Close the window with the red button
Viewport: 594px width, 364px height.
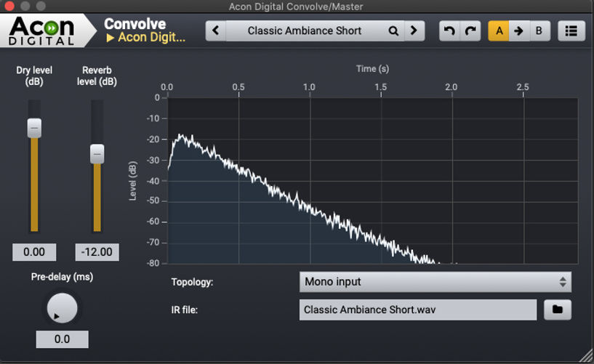(9, 6)
